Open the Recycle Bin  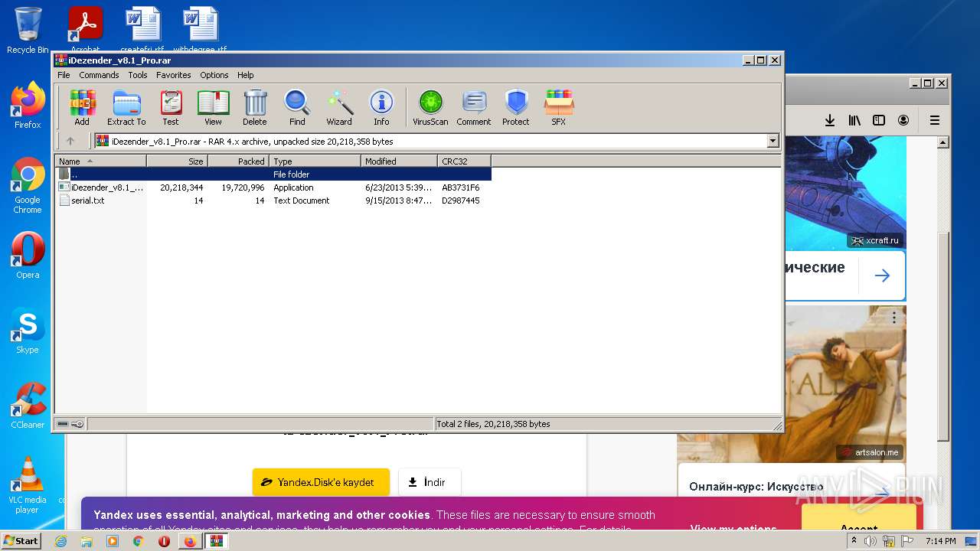[x=28, y=31]
